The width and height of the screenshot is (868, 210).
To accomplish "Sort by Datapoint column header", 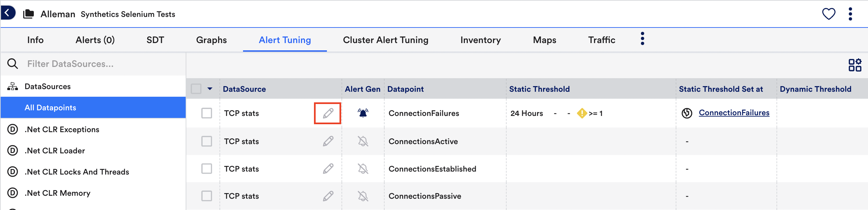I will pyautogui.click(x=405, y=89).
